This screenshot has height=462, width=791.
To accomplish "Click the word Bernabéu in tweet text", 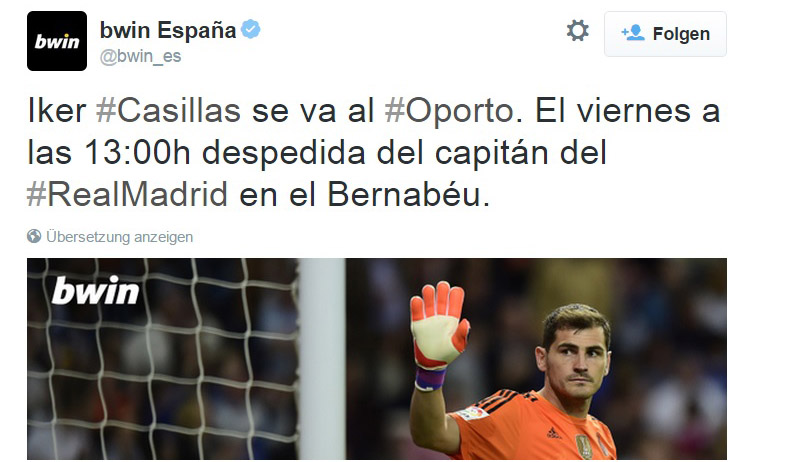I will coord(404,194).
